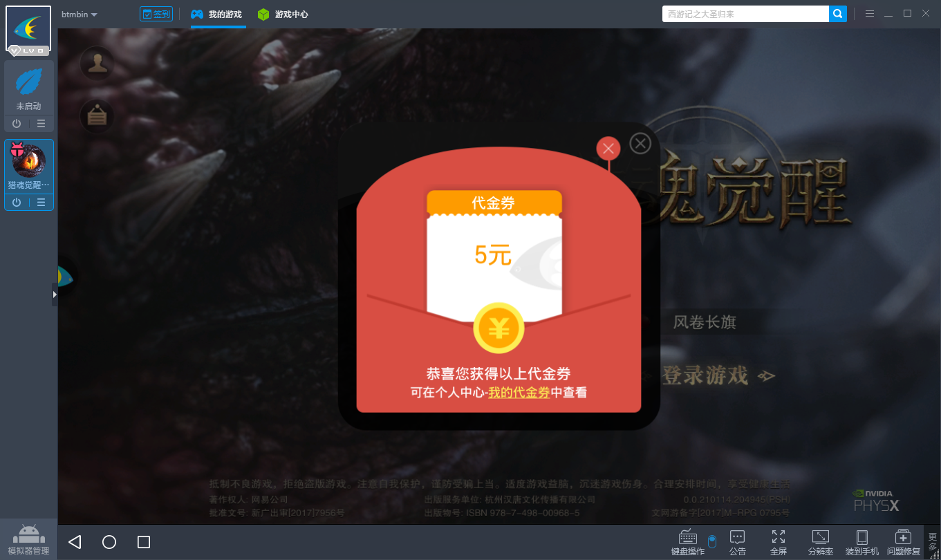The image size is (941, 560).
Task: Click 登录游戏 login game
Action: click(706, 375)
